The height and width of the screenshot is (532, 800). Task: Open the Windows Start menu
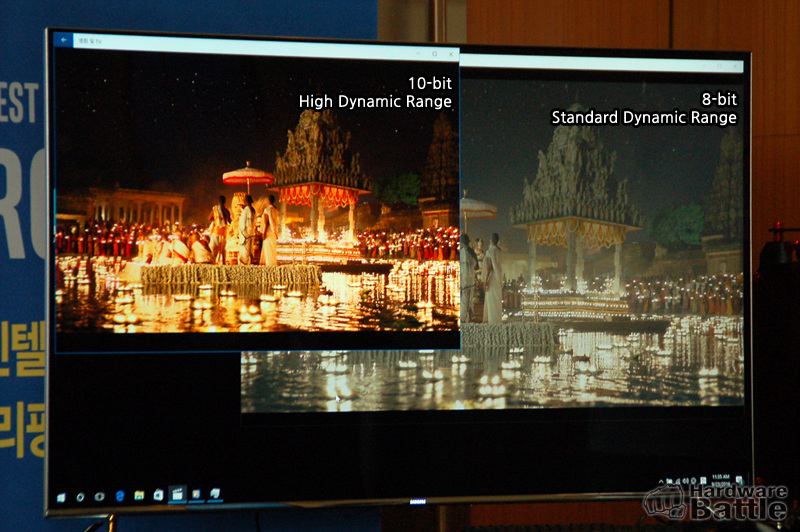coord(61,497)
